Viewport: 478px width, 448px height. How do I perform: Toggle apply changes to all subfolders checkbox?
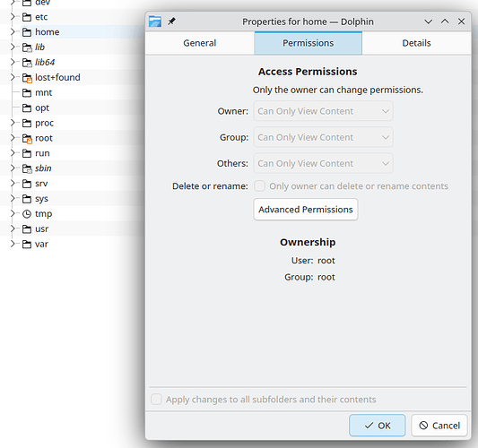[156, 399]
